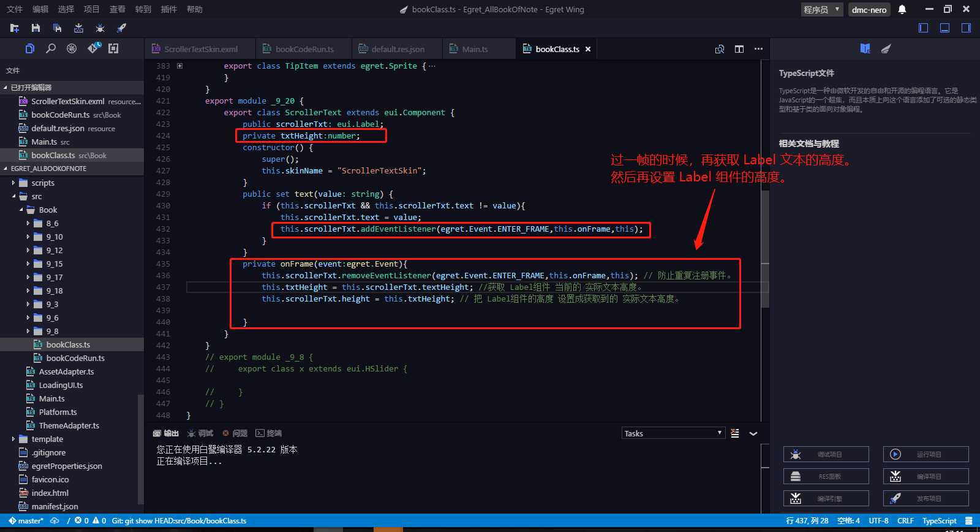Screen dimensions: 980x532
Task: Expand the scripts folder
Action: pyautogui.click(x=13, y=183)
